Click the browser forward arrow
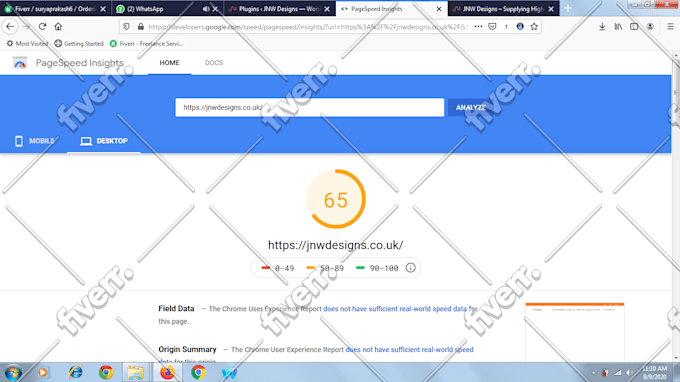680x382 pixels. [x=26, y=26]
